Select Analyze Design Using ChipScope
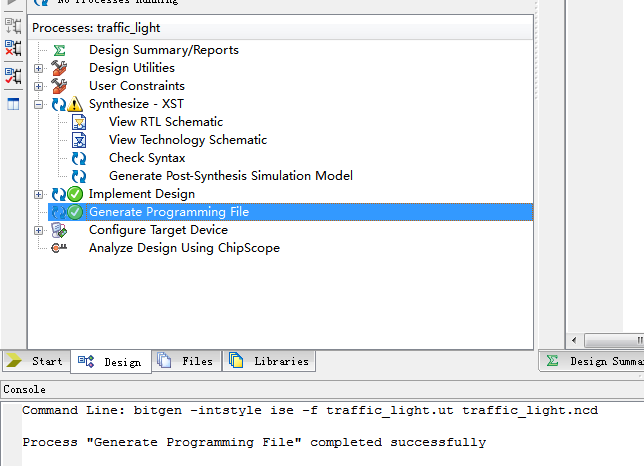Image resolution: width=644 pixels, height=466 pixels. pyautogui.click(x=184, y=248)
